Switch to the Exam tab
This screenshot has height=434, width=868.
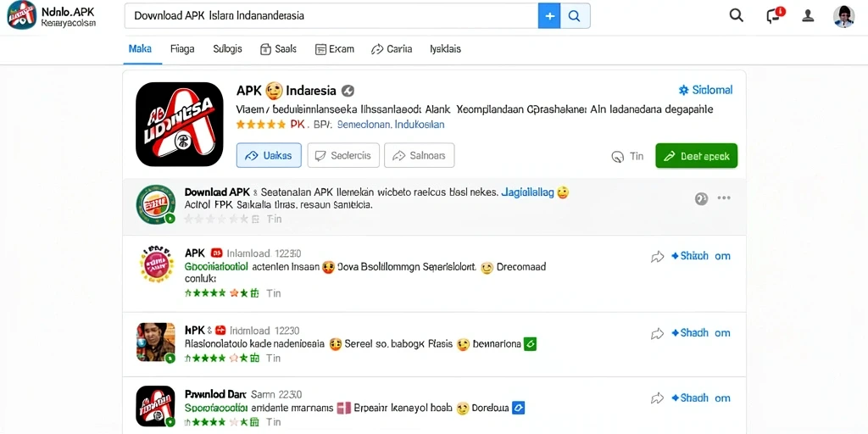pyautogui.click(x=334, y=49)
